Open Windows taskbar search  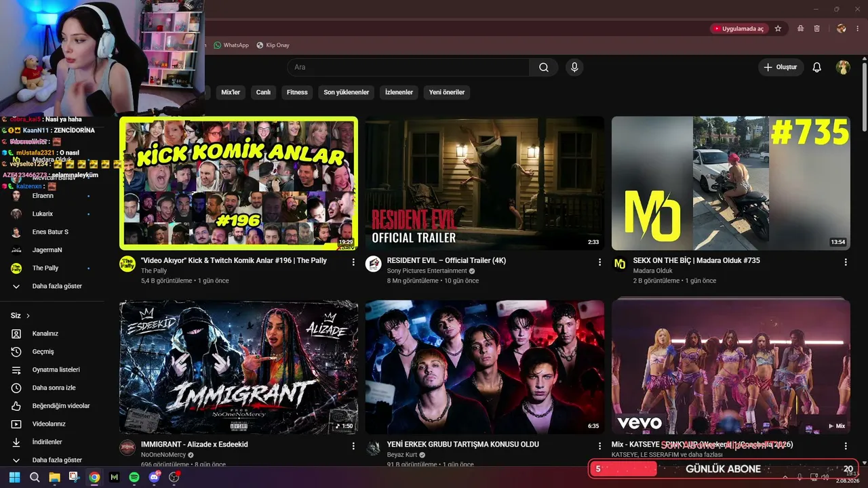click(x=35, y=477)
